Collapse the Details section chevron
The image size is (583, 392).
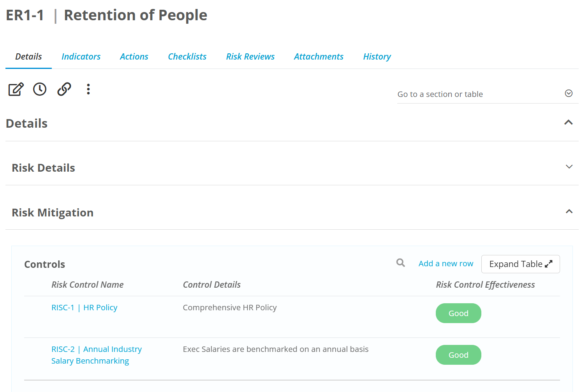point(569,123)
